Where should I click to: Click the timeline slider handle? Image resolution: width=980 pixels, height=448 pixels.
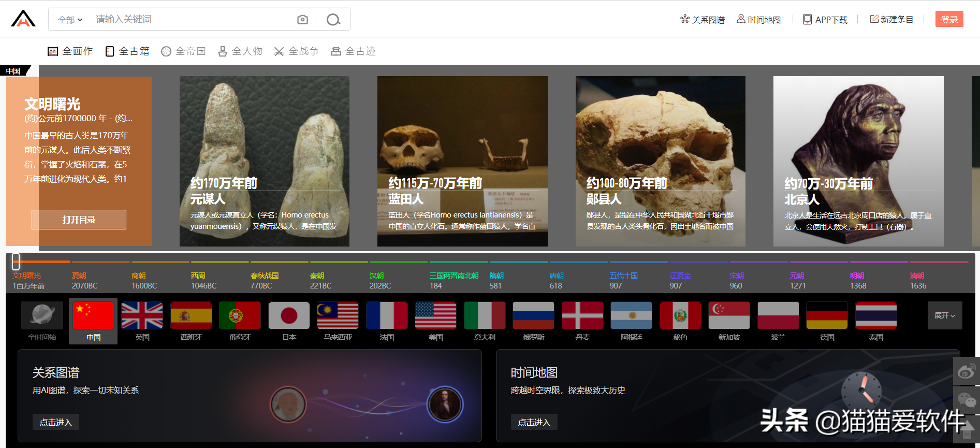(16, 261)
